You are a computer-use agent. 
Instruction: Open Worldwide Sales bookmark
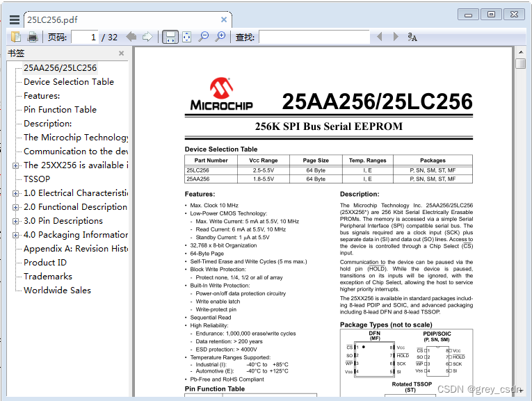pyautogui.click(x=57, y=290)
